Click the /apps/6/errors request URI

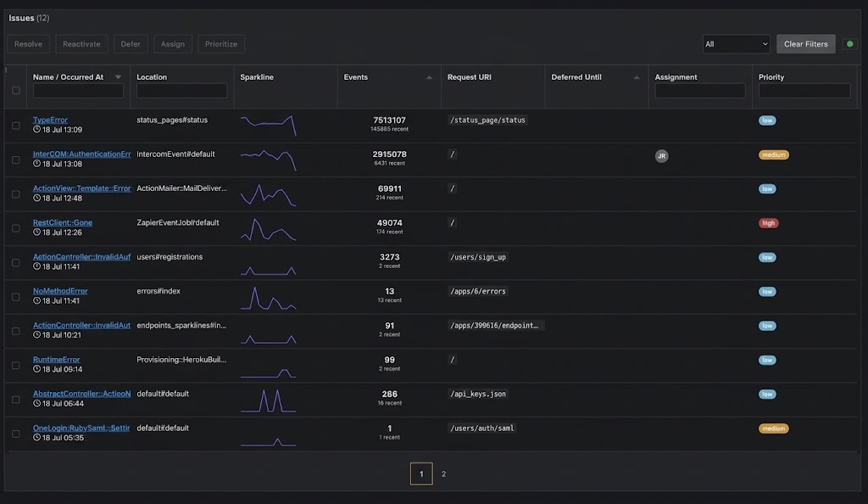tap(478, 291)
